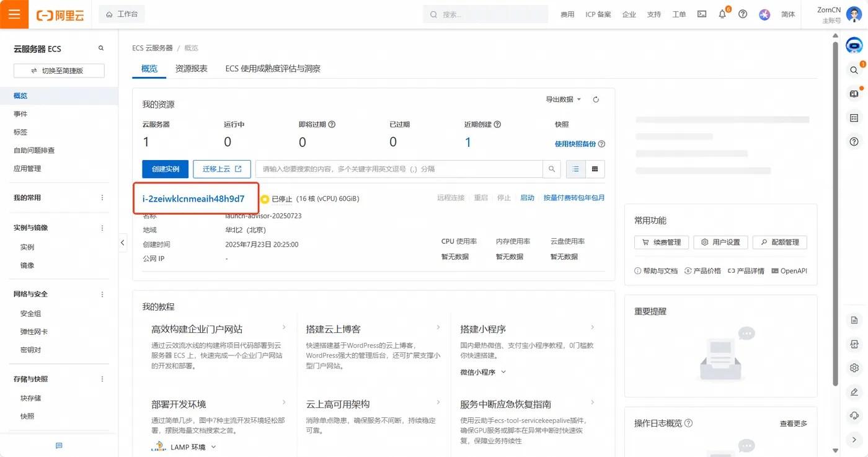The height and width of the screenshot is (457, 868).
Task: Switch language via 简体
Action: click(x=788, y=15)
